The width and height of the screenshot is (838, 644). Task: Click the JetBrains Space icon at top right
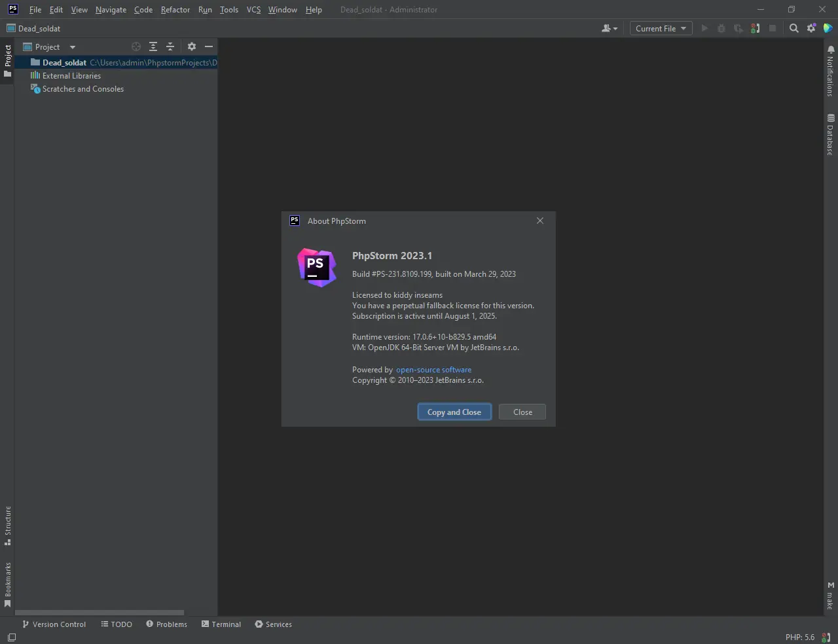tap(828, 28)
